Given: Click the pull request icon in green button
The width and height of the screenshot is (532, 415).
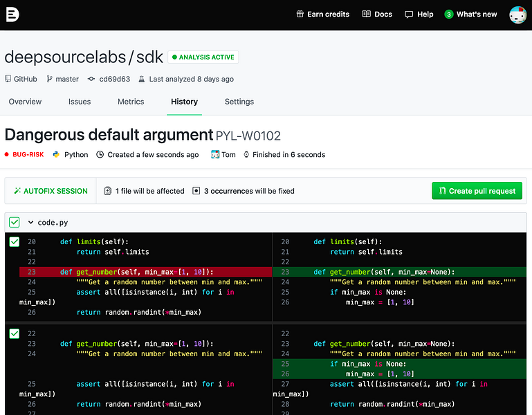Looking at the screenshot, I should point(443,191).
